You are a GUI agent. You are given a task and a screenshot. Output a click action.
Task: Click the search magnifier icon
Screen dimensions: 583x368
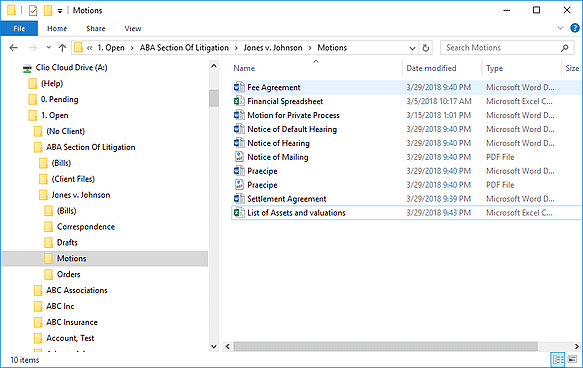564,48
